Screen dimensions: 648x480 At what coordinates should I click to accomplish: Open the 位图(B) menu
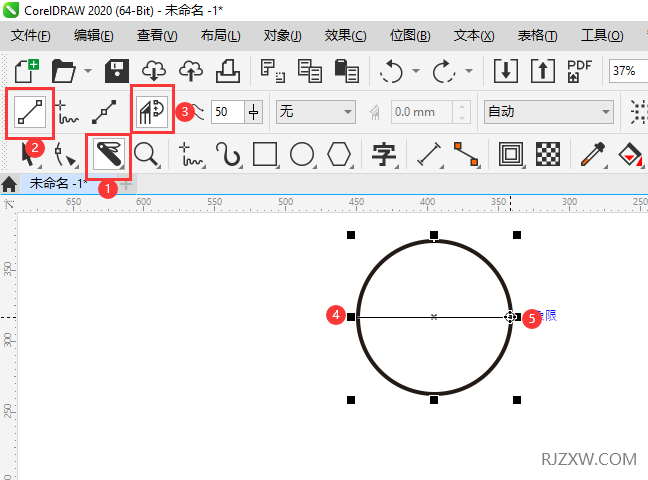point(410,36)
